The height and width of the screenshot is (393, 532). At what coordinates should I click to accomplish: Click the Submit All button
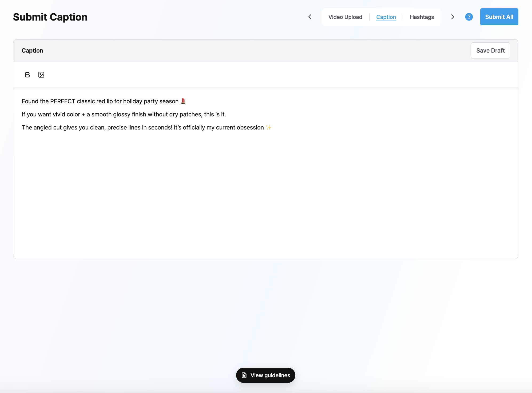(x=499, y=17)
